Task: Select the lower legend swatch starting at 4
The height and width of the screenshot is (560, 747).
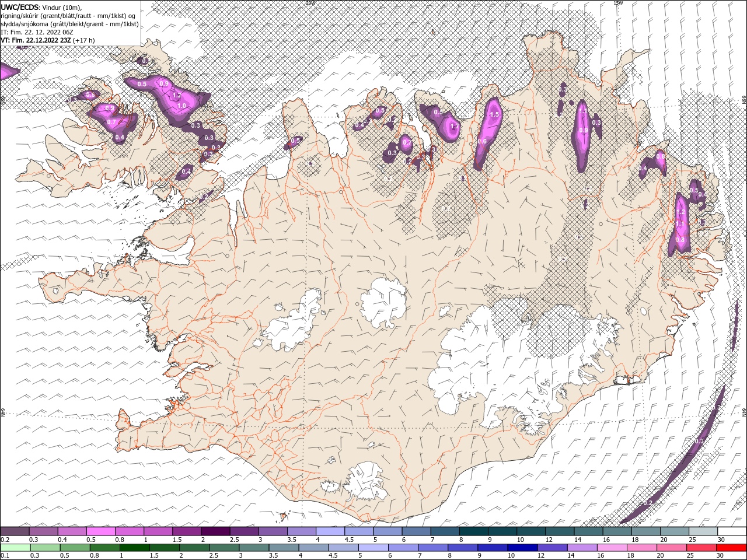Action: click(313, 547)
